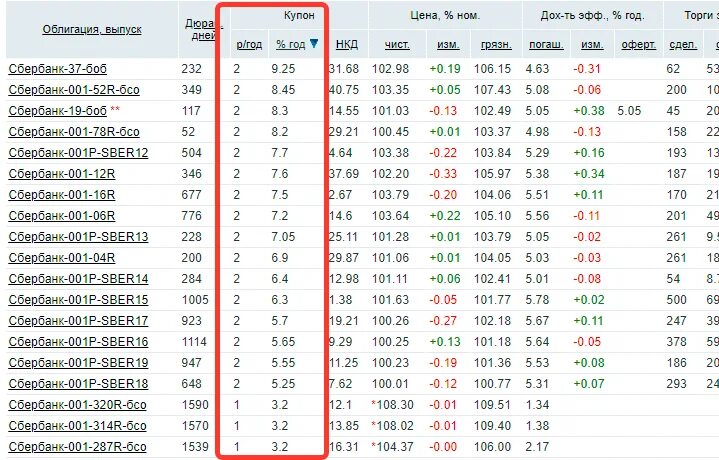Sort by НКД column header
Image resolution: width=719 pixels, height=460 pixels.
346,44
